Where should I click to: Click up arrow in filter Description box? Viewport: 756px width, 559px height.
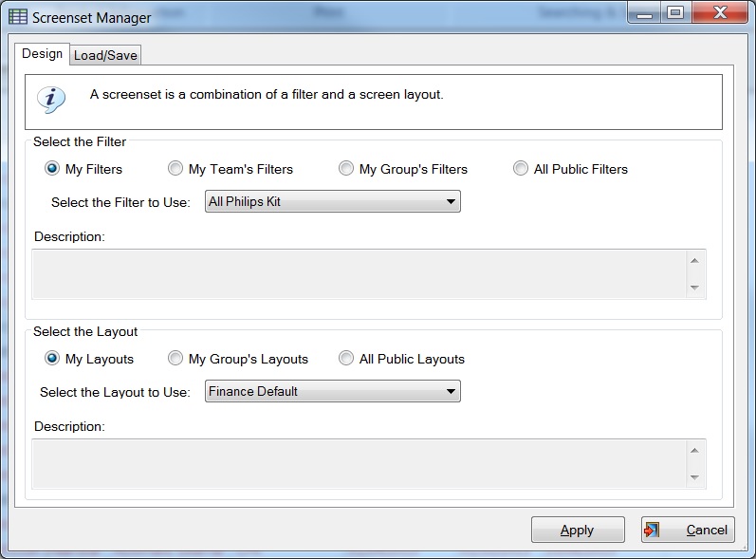tap(694, 261)
